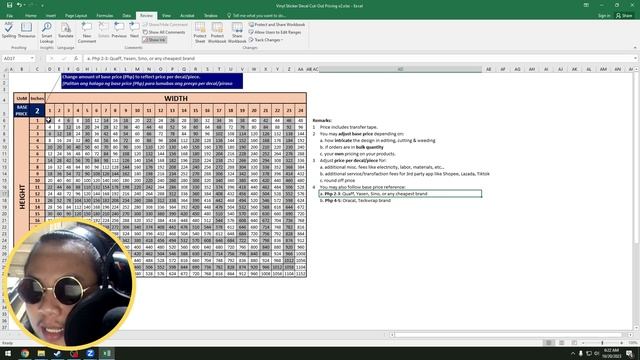Open Chrome from the taskbar
The height and width of the screenshot is (360, 640).
pyautogui.click(x=25, y=353)
